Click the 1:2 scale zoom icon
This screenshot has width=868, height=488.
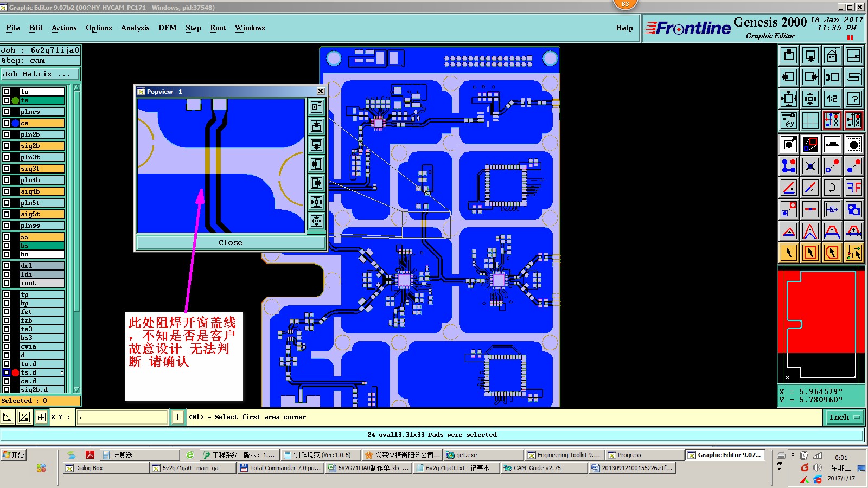pyautogui.click(x=832, y=99)
